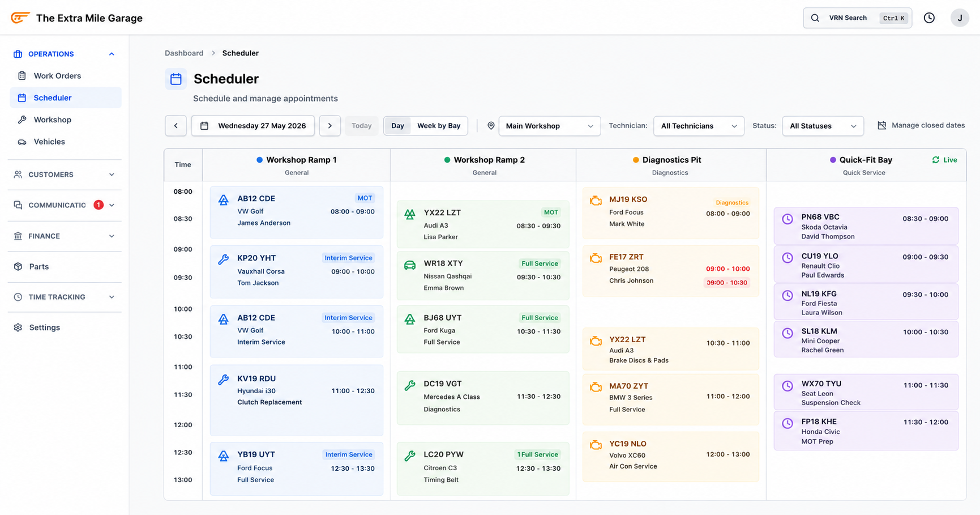Click the clock icon on PN68 VBC card
This screenshot has width=980, height=515.
(788, 219)
